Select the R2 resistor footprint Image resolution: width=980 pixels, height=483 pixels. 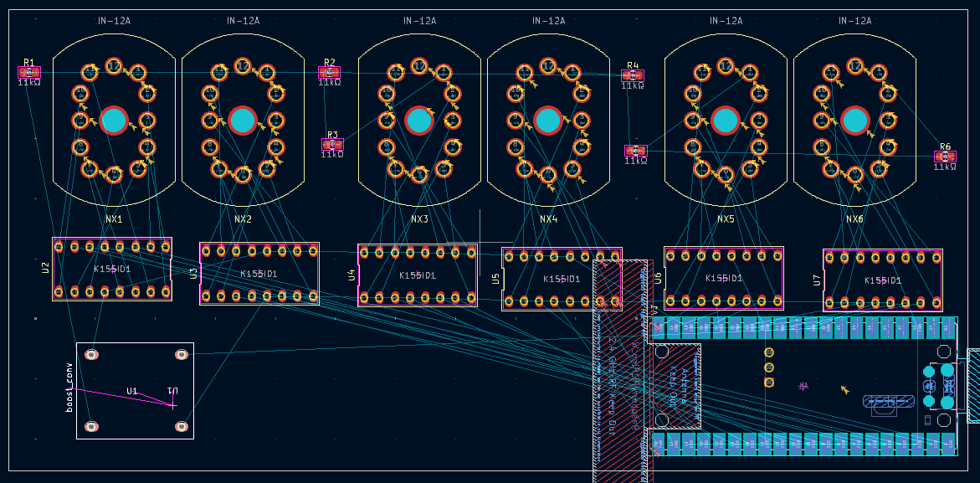[330, 73]
